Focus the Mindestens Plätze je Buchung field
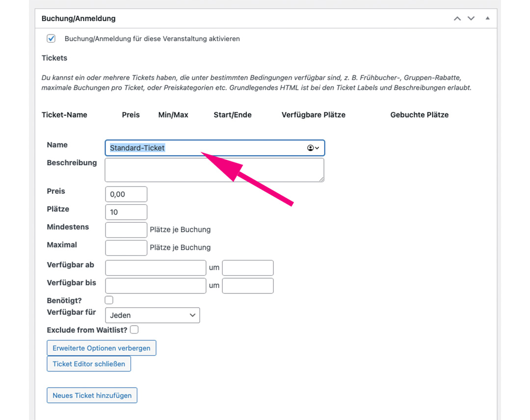The width and height of the screenshot is (530, 420). 126,230
